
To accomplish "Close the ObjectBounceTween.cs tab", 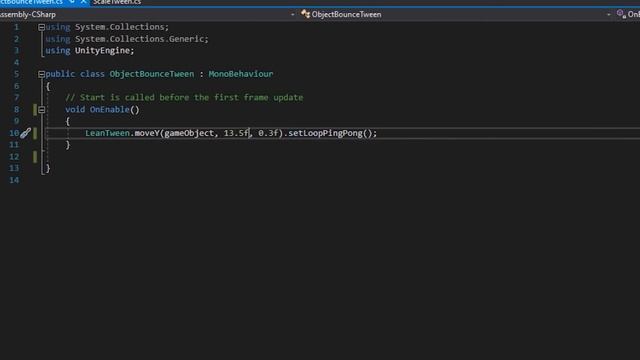I will pyautogui.click(x=83, y=2).
